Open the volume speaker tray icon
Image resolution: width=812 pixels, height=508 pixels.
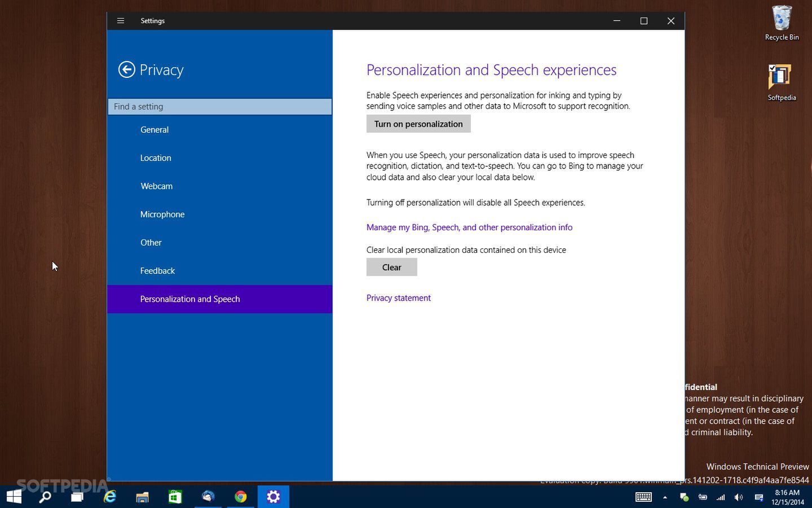(x=739, y=497)
